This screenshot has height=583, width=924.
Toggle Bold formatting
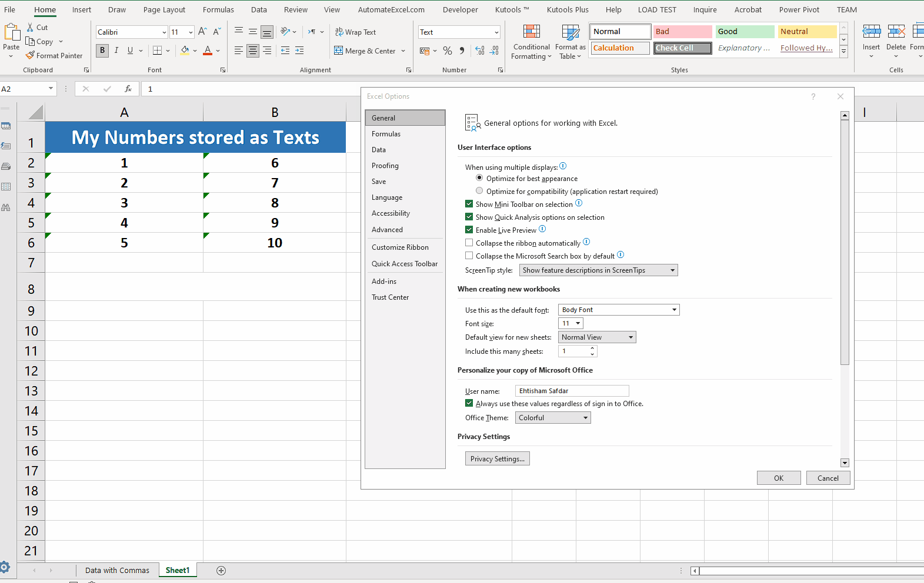(102, 51)
